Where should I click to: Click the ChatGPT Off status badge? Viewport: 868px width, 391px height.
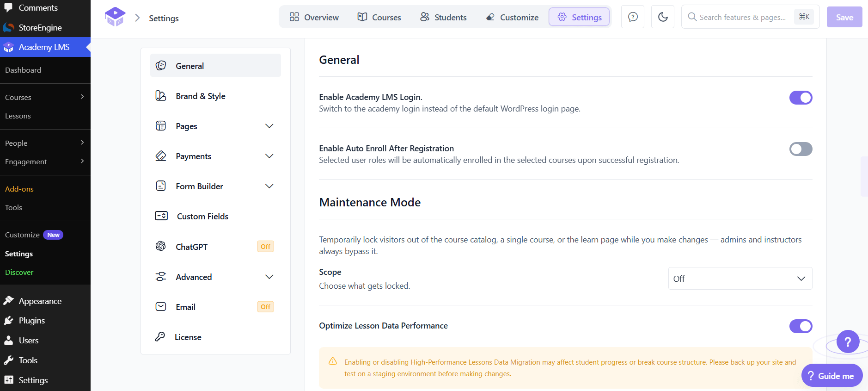coord(265,247)
